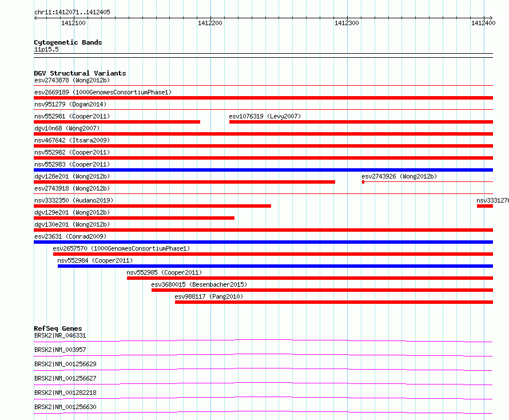Select esv3680015 (Besenbacher2015) variant label
The height and width of the screenshot is (420, 509).
(199, 284)
